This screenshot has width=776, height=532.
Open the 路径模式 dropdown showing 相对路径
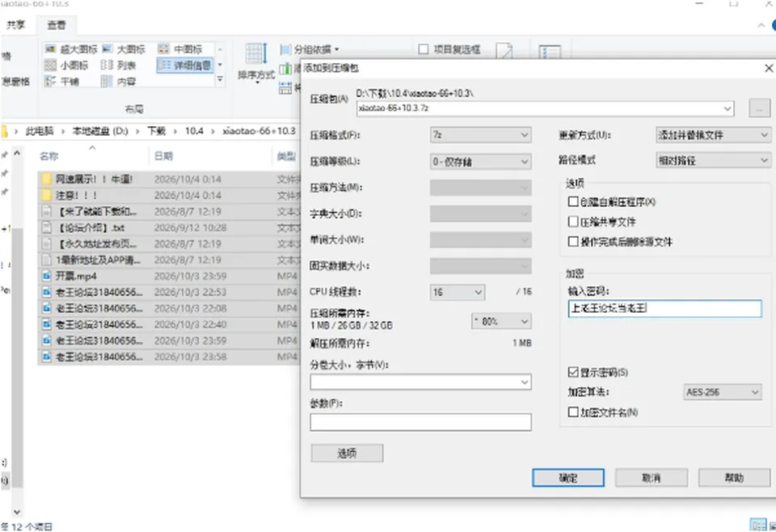pyautogui.click(x=713, y=160)
